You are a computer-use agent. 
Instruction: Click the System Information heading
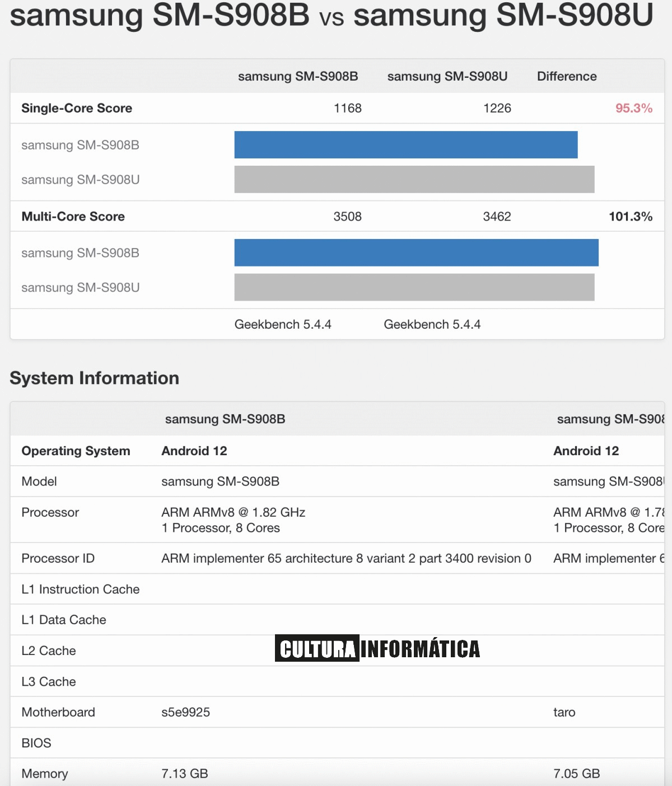(95, 378)
